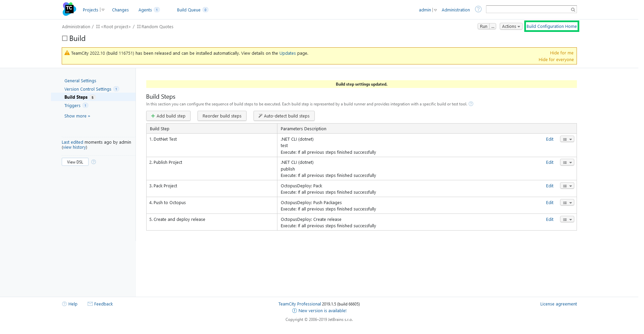Open options dropdown for Create and deploy release
The height and width of the screenshot is (334, 644).
[x=567, y=220]
